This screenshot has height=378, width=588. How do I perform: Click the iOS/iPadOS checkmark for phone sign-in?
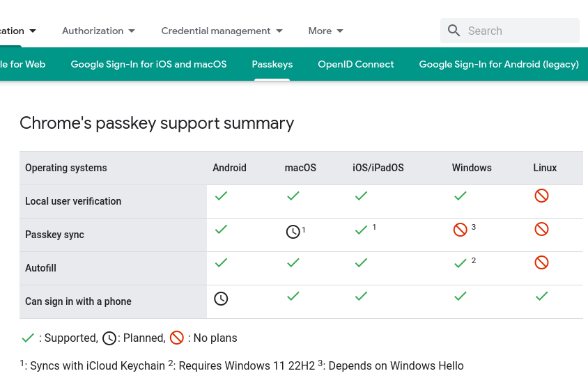[361, 296]
